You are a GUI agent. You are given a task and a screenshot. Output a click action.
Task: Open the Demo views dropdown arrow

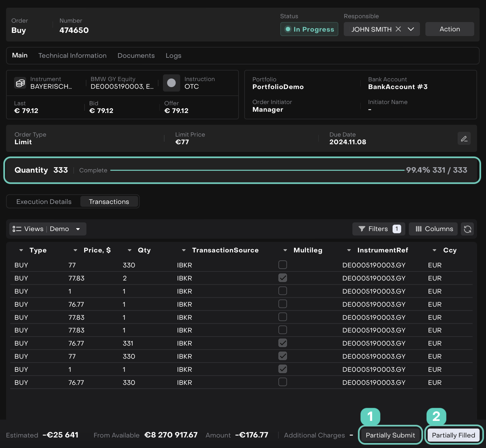[78, 229]
